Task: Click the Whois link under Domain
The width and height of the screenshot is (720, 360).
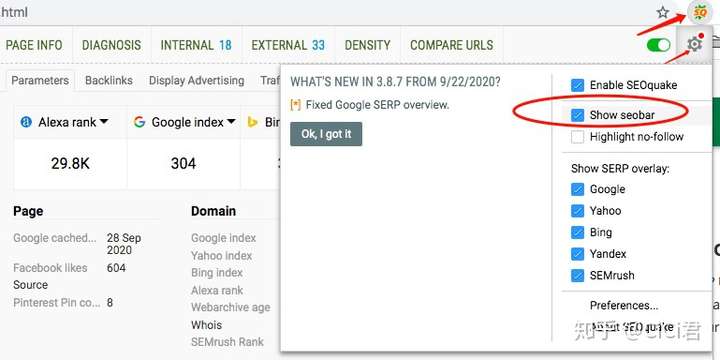Action: [206, 325]
